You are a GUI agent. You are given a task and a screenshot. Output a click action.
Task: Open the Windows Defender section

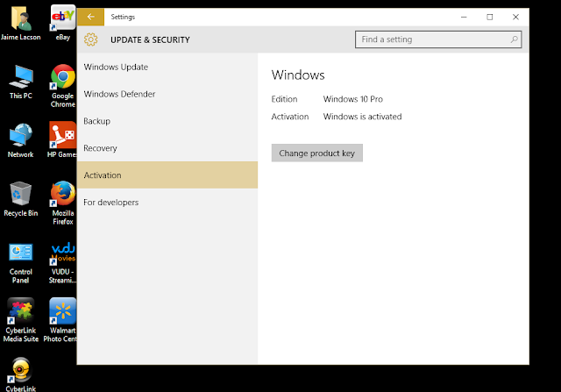[167, 94]
